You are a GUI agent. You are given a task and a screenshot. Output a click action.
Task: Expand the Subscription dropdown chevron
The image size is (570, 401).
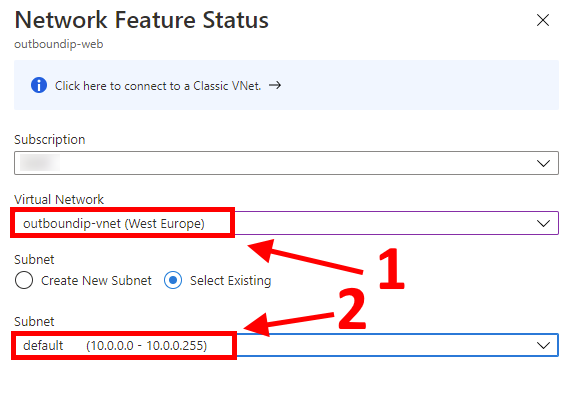[543, 163]
